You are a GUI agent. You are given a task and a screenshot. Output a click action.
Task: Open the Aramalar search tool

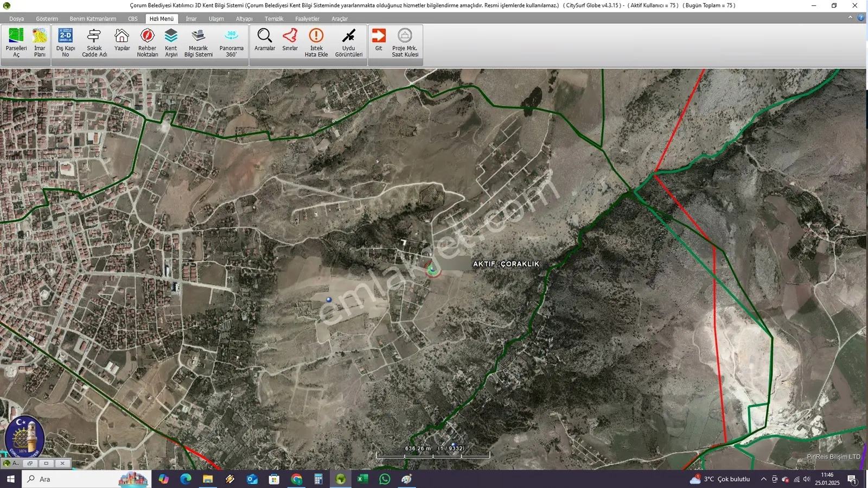pos(265,40)
